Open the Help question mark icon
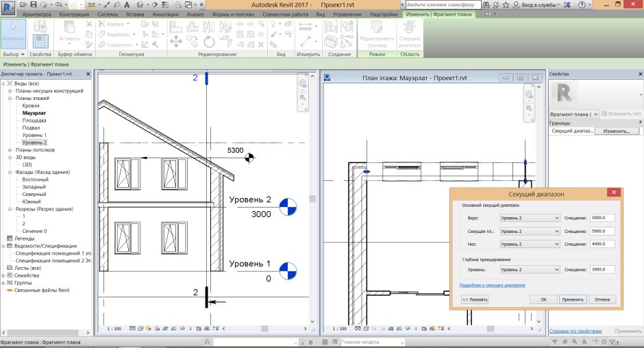 click(x=582, y=5)
